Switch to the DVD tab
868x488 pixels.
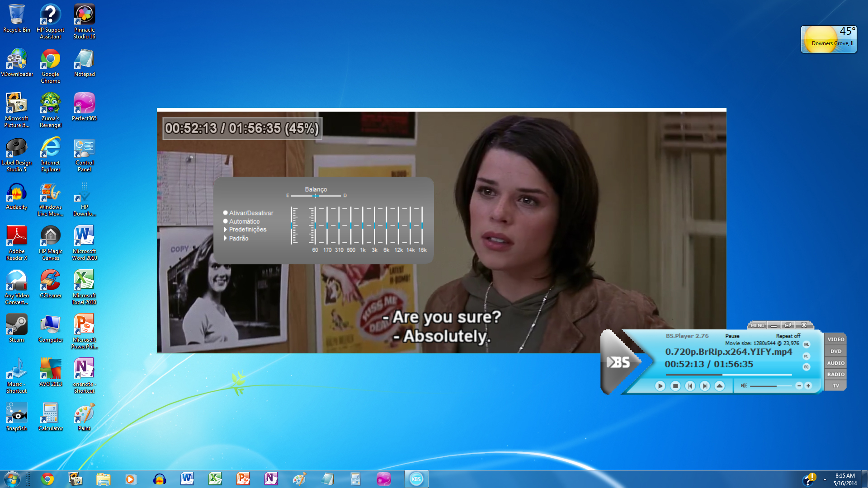click(x=835, y=351)
